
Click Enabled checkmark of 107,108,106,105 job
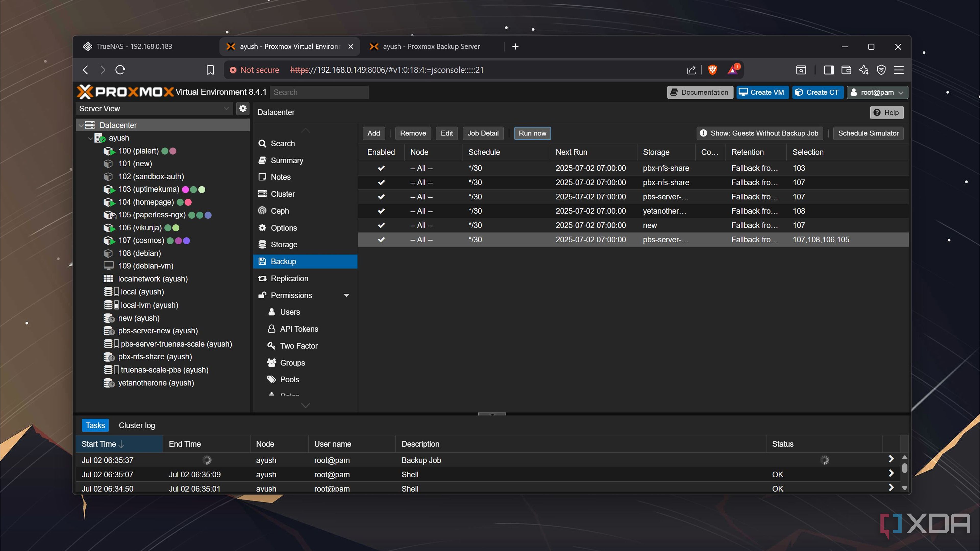[381, 240]
